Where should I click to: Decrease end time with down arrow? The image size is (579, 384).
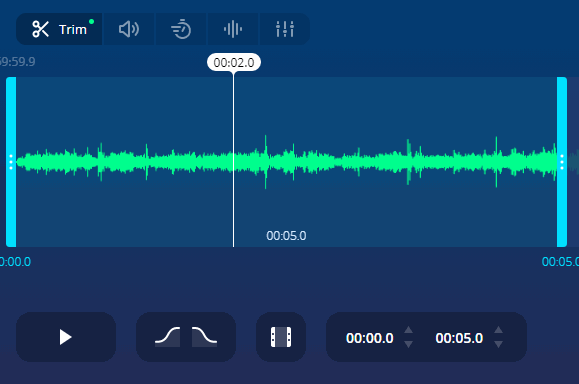click(x=499, y=344)
